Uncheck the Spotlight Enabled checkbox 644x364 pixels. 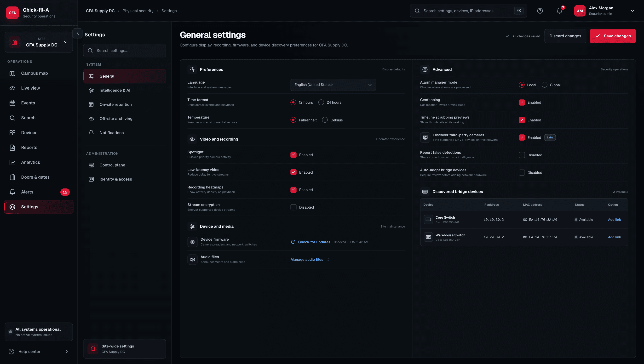pyautogui.click(x=293, y=155)
